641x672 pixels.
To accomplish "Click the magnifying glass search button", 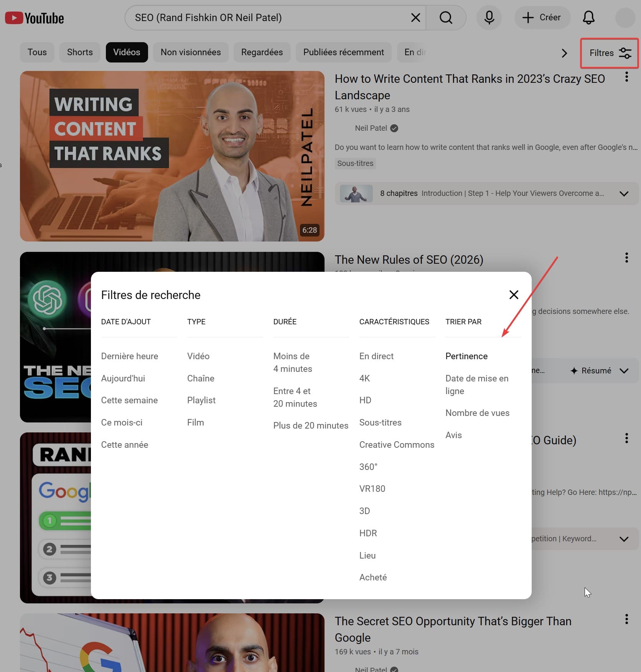I will click(446, 18).
